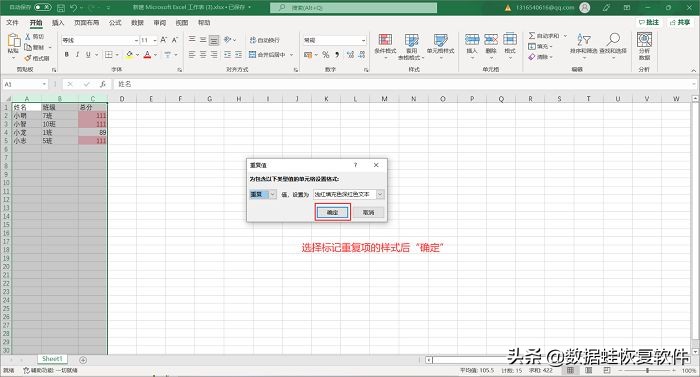Image resolution: width=700 pixels, height=377 pixels.
Task: Switch to the Page Layout (页面布局) tab
Action: click(86, 22)
